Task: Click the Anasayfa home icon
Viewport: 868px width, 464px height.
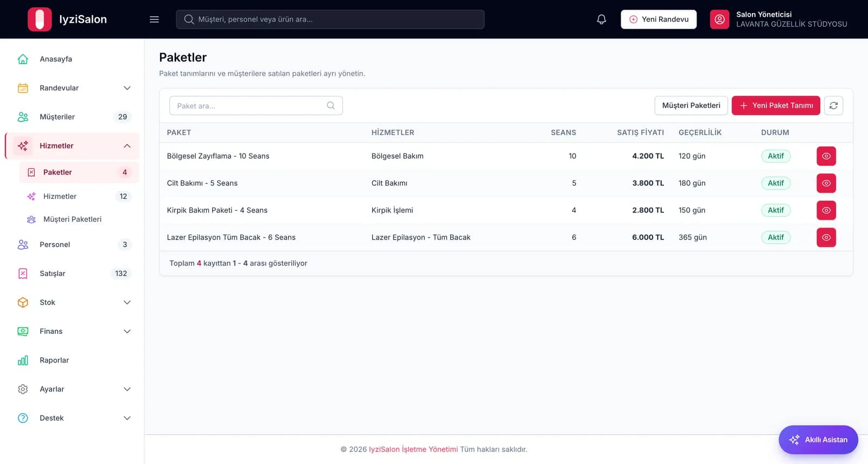Action: (23, 59)
